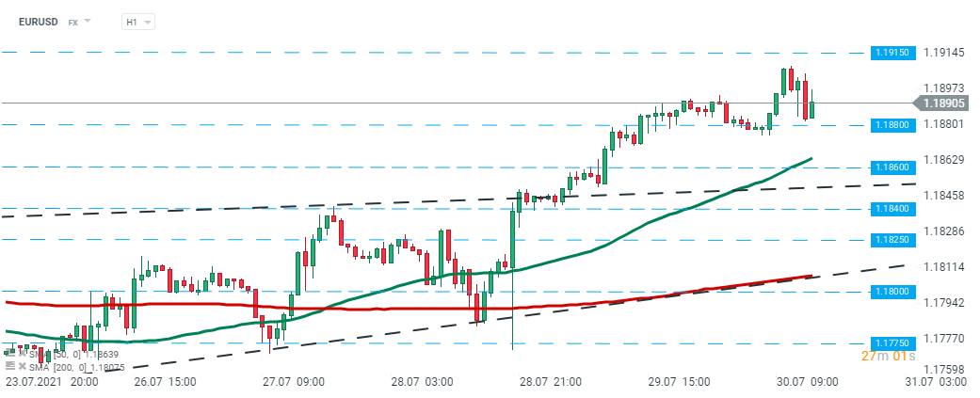This screenshot has width=980, height=398.
Task: Click the FX market label
Action: pos(72,21)
